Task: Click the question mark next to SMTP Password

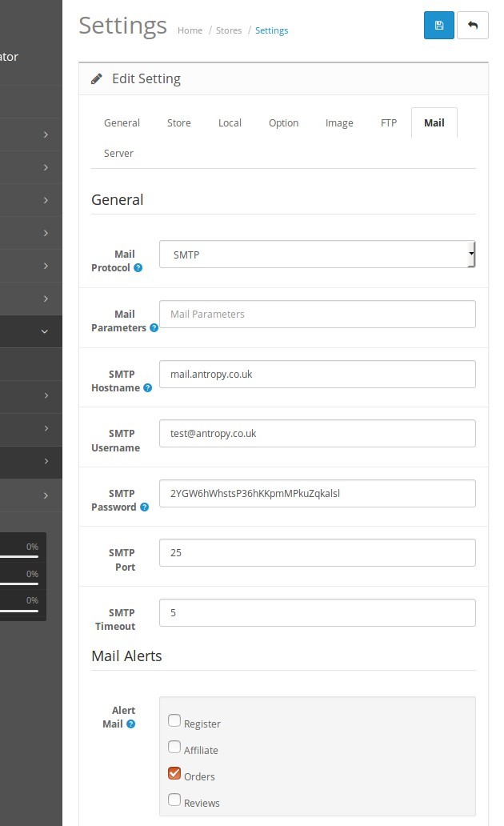Action: tap(144, 507)
